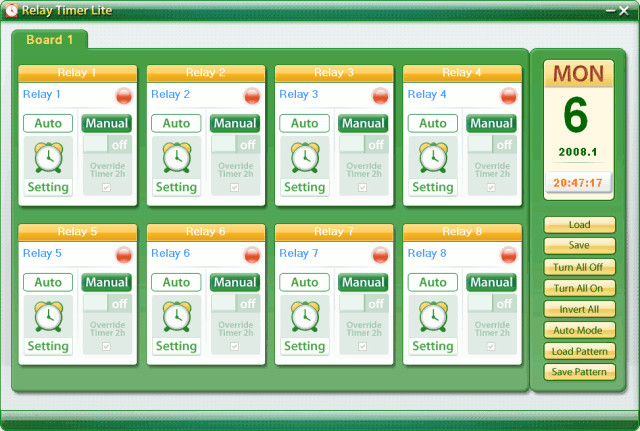Check Relay 6 Override Timer 2h box
Screen dimensions: 640x431
(235, 346)
